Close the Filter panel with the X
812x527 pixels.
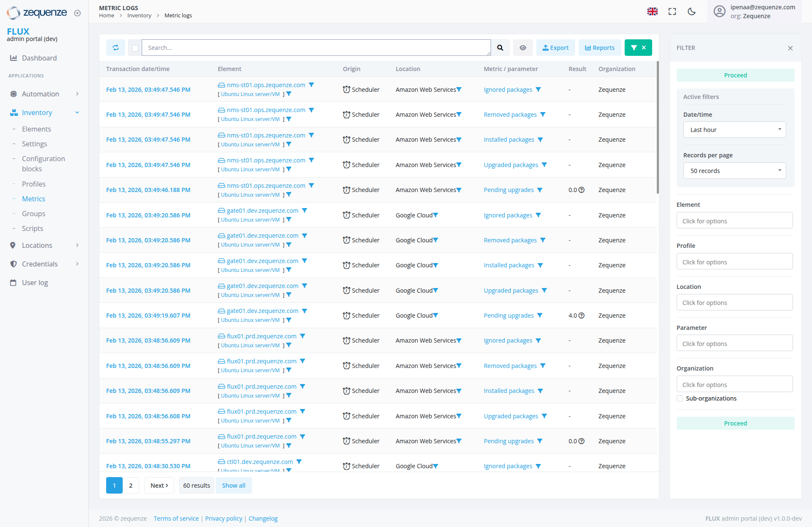click(x=790, y=48)
